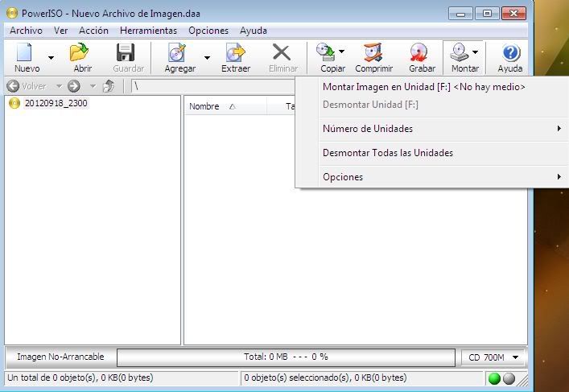Click the up one level icon
Image resolution: width=569 pixels, height=392 pixels.
pos(109,86)
